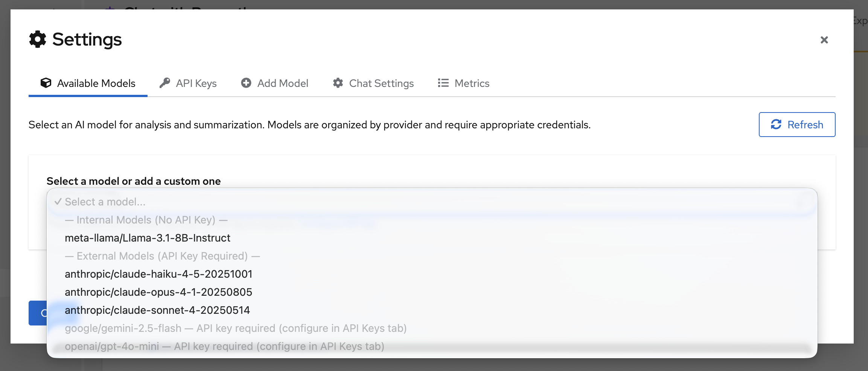The height and width of the screenshot is (371, 868).
Task: Click the google/gemini-2.5-flash list entry
Action: pyautogui.click(x=235, y=328)
